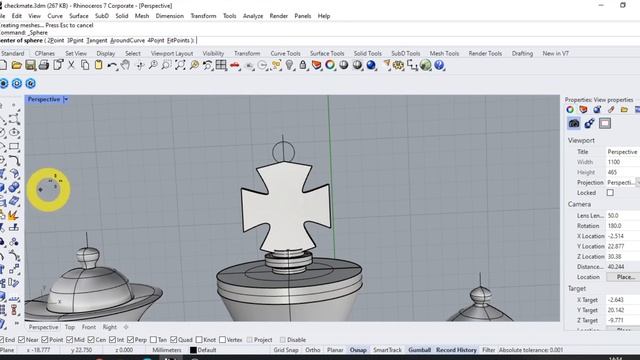Open Help with the blue question mark icon

(x=439, y=65)
